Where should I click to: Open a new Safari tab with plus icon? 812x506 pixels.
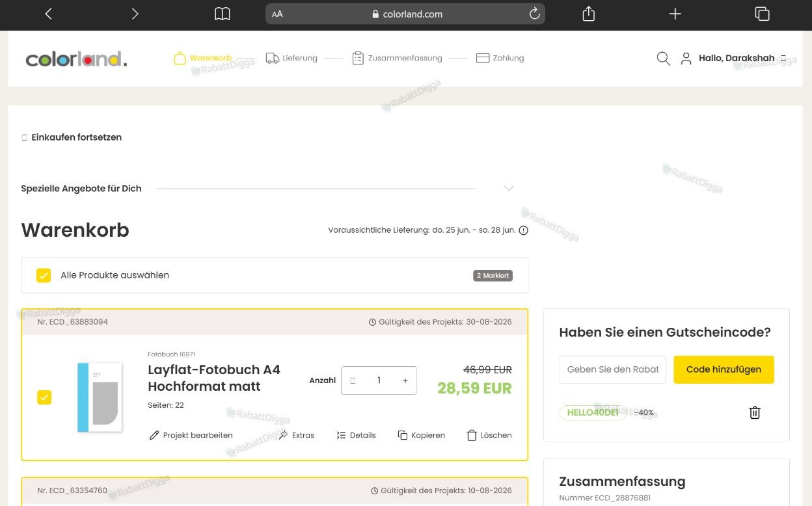(675, 14)
